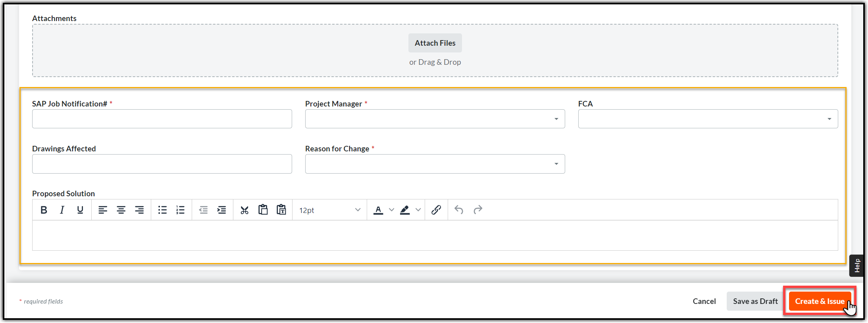Open the Help side tab
The width and height of the screenshot is (868, 323).
(857, 265)
